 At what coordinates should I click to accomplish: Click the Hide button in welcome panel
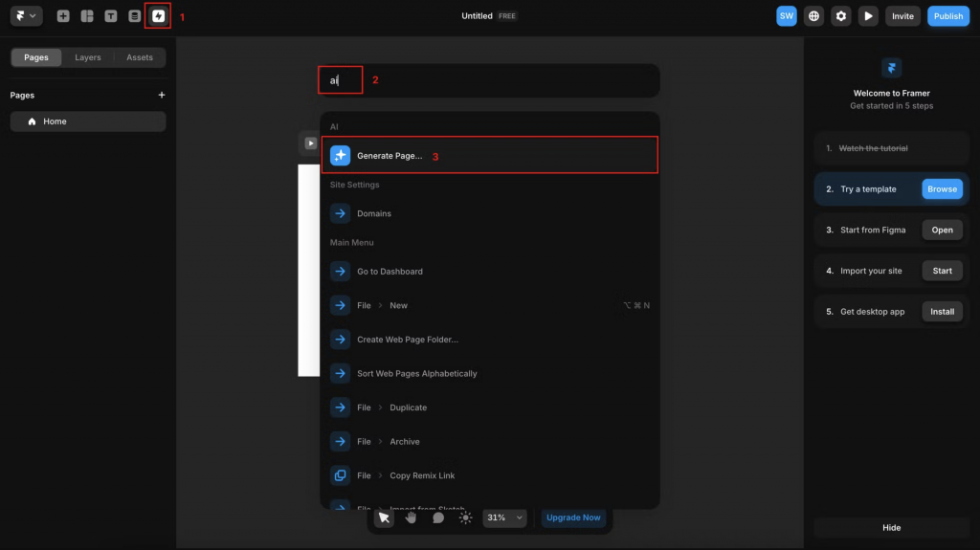[x=891, y=527]
